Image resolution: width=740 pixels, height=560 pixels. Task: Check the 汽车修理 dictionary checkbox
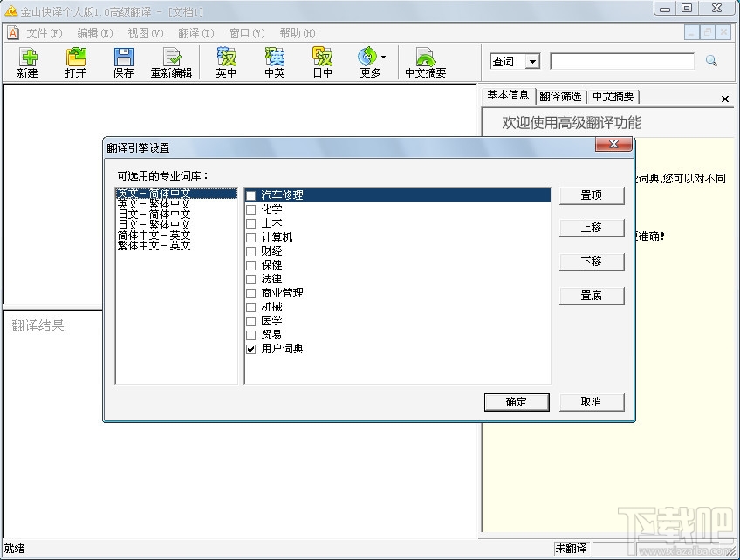[251, 195]
